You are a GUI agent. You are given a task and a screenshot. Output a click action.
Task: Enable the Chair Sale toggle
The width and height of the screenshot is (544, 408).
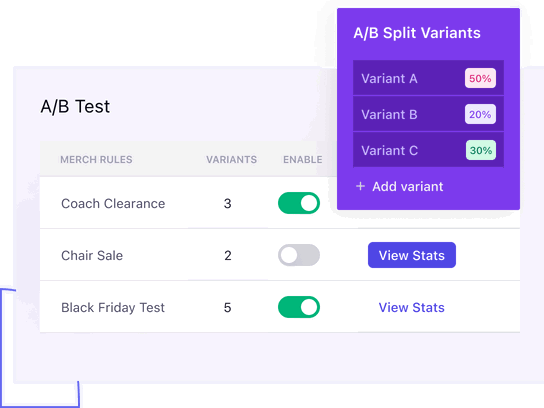pyautogui.click(x=299, y=255)
